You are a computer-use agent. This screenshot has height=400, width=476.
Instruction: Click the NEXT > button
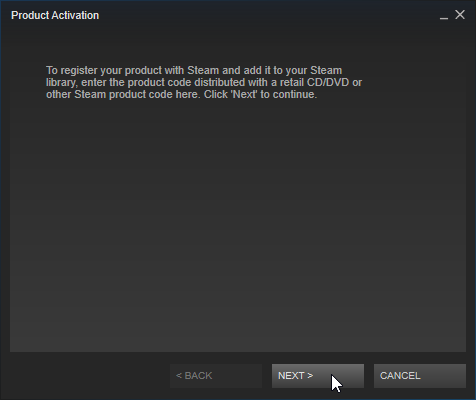point(318,376)
